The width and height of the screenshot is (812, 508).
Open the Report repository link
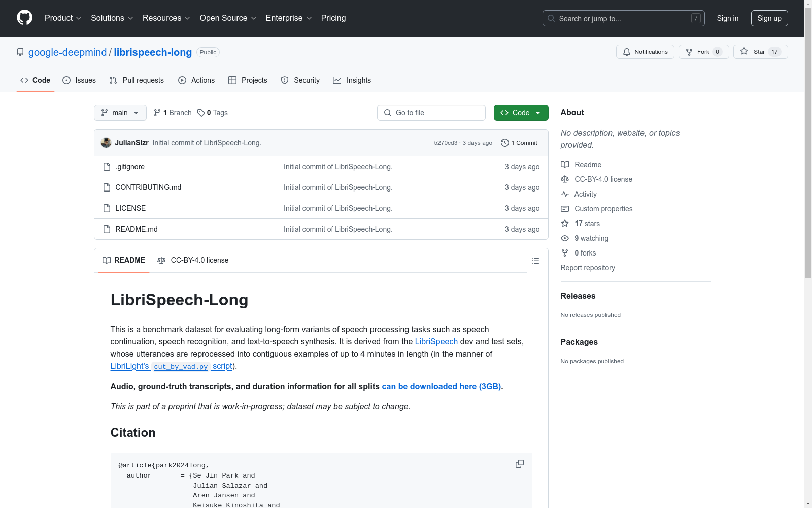point(588,268)
